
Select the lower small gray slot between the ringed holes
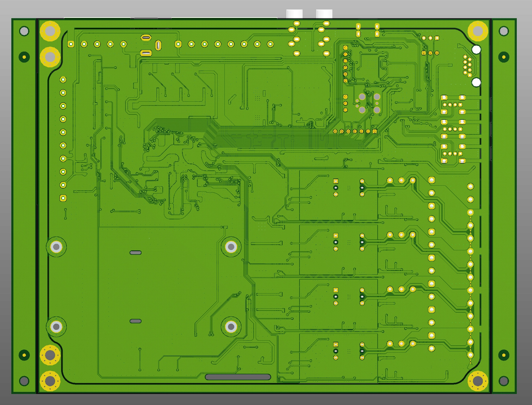tap(136, 321)
